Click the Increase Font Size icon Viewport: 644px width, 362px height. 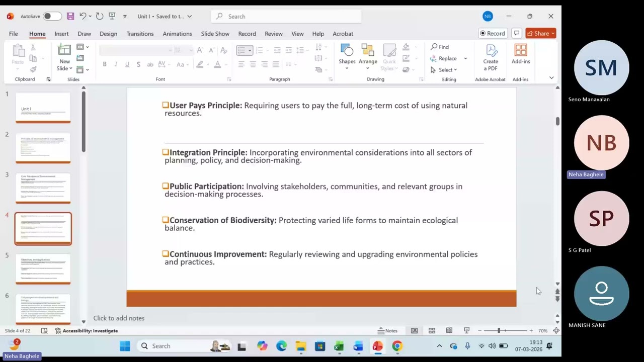(x=200, y=50)
